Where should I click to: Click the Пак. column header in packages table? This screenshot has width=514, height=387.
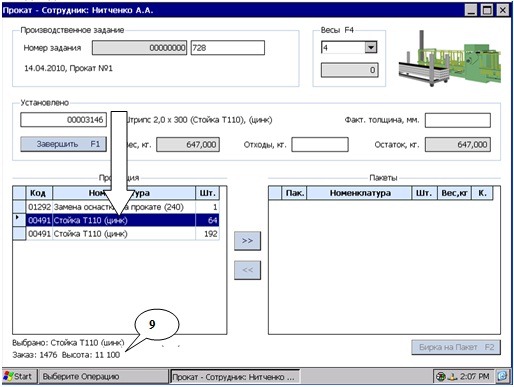coord(294,193)
